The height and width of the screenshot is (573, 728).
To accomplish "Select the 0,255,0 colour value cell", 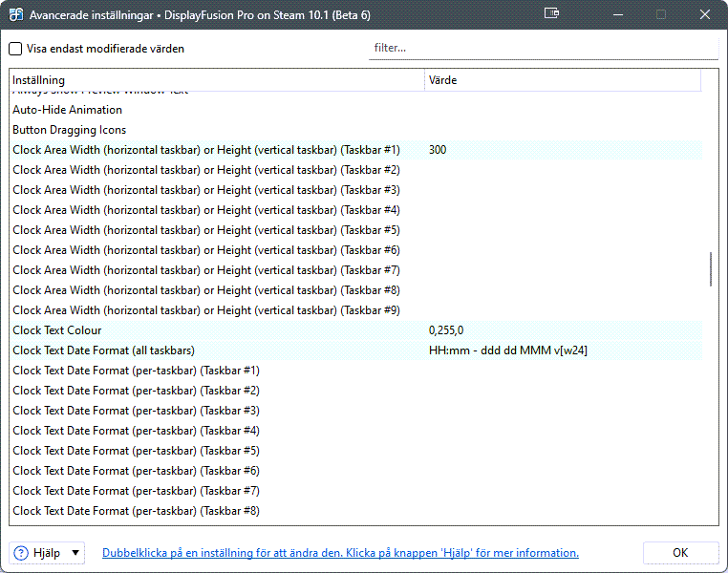I will [446, 330].
